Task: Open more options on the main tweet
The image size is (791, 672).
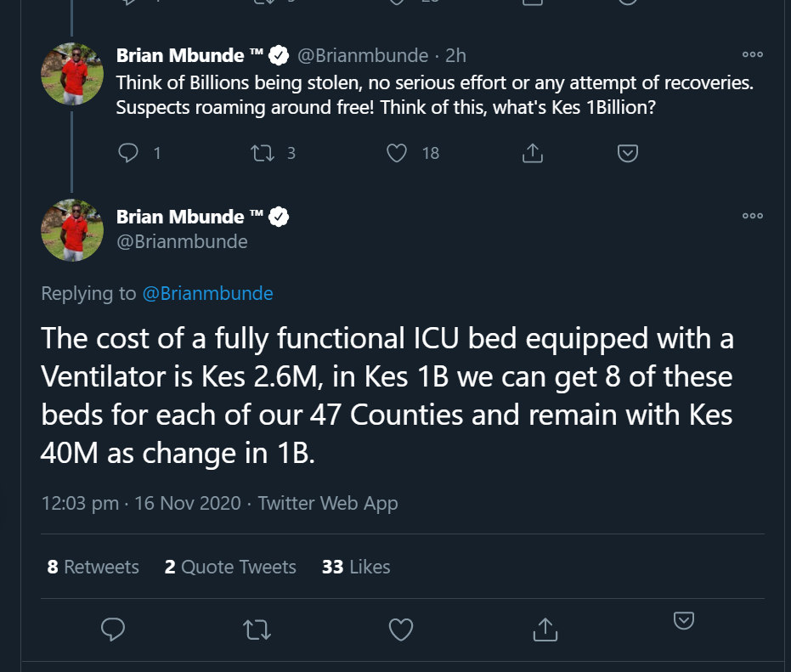Action: pyautogui.click(x=752, y=217)
